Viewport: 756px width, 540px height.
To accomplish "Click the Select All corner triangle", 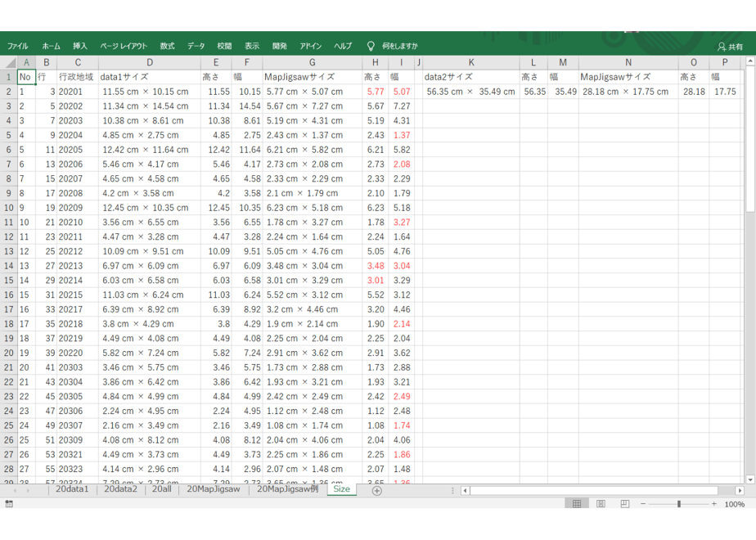I will click(9, 62).
